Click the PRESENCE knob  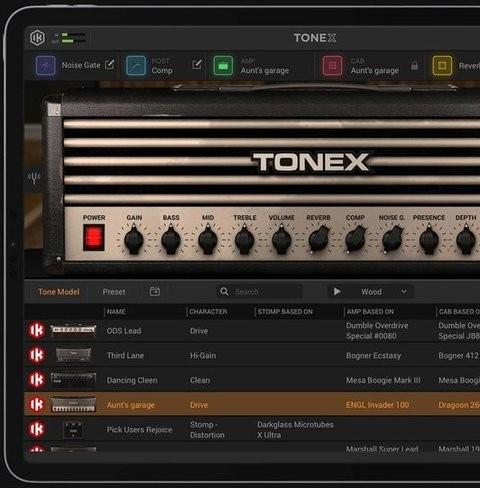pos(429,239)
